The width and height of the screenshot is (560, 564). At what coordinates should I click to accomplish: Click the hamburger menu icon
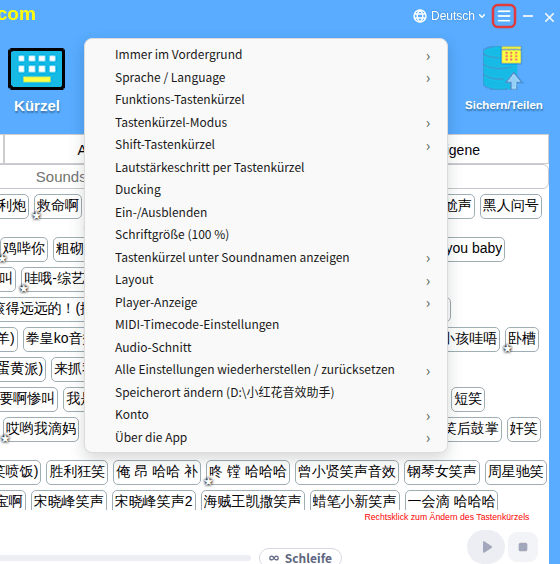click(504, 16)
